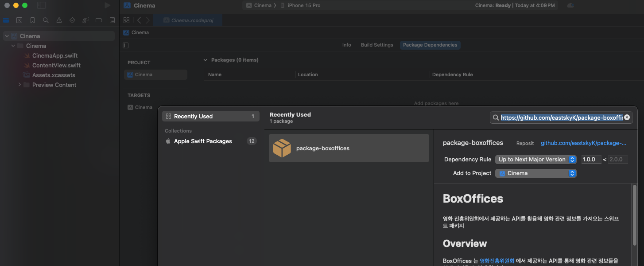Switch to the Info tab

click(347, 45)
